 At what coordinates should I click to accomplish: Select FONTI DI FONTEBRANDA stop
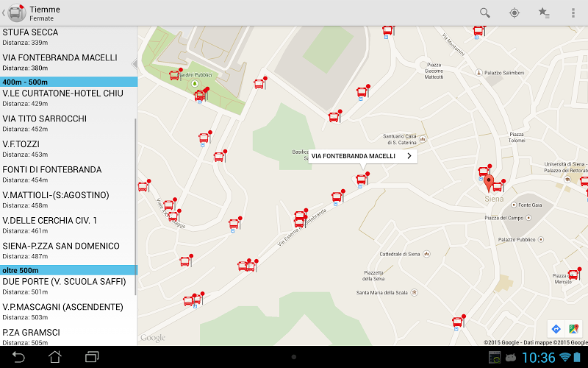click(x=68, y=174)
